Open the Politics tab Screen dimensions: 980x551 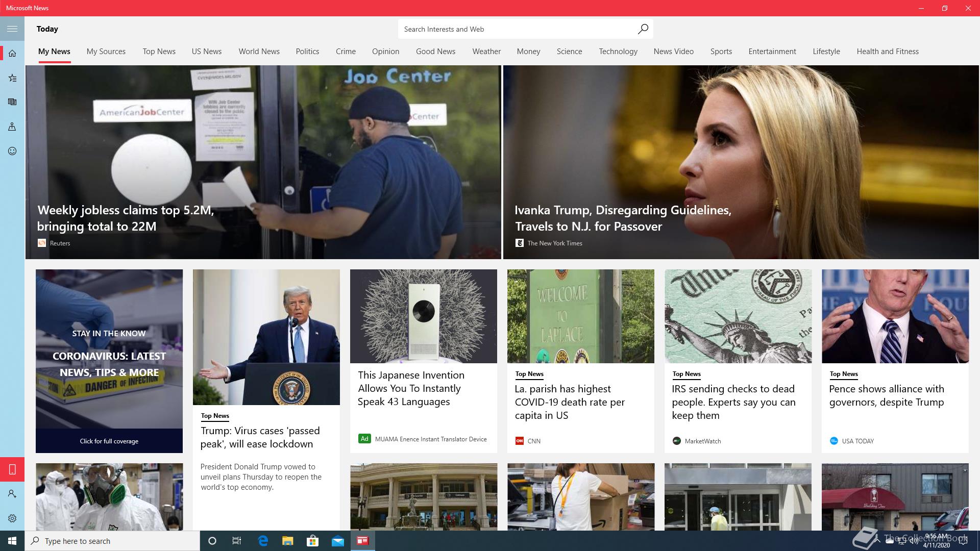pyautogui.click(x=307, y=52)
